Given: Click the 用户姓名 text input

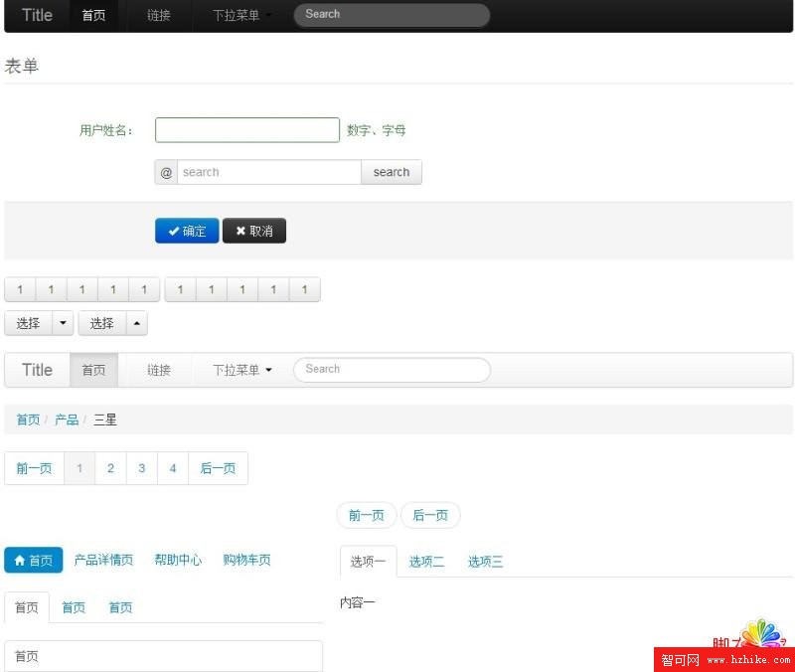Looking at the screenshot, I should (x=247, y=130).
